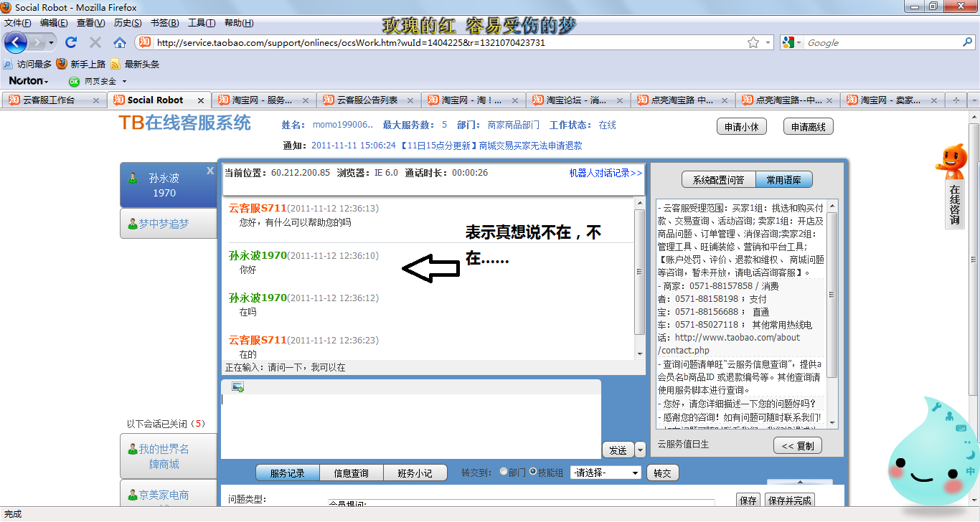Screen dimensions: 980x522
Task: Click the Google search engine icon
Action: (x=788, y=42)
